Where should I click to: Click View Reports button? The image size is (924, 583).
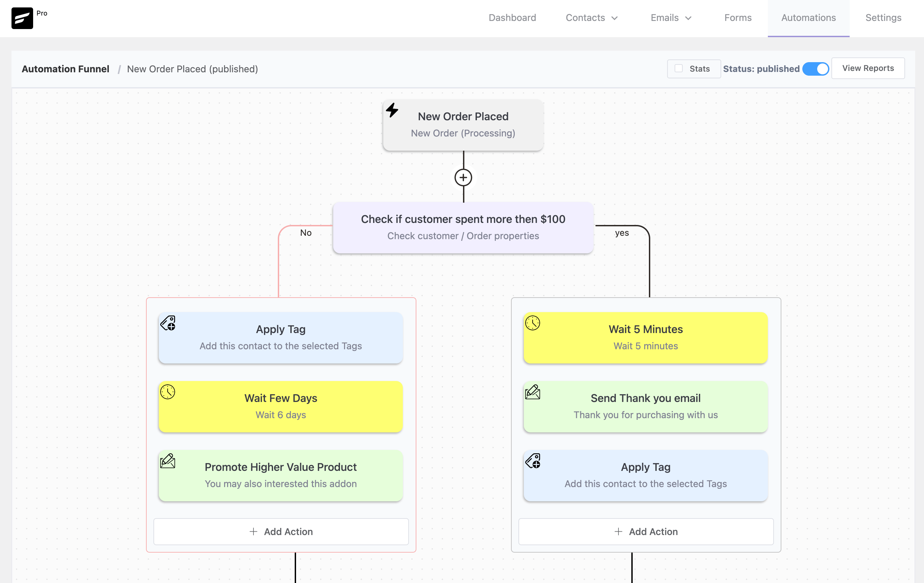(x=868, y=68)
